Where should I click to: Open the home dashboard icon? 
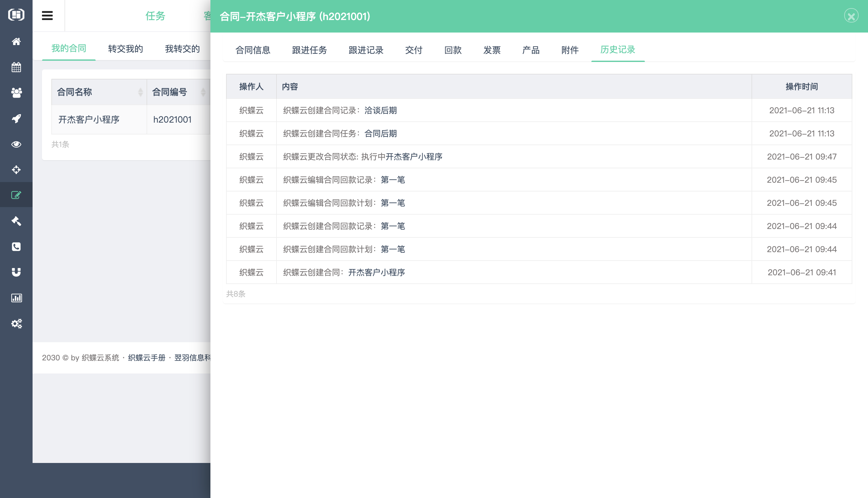coord(16,41)
